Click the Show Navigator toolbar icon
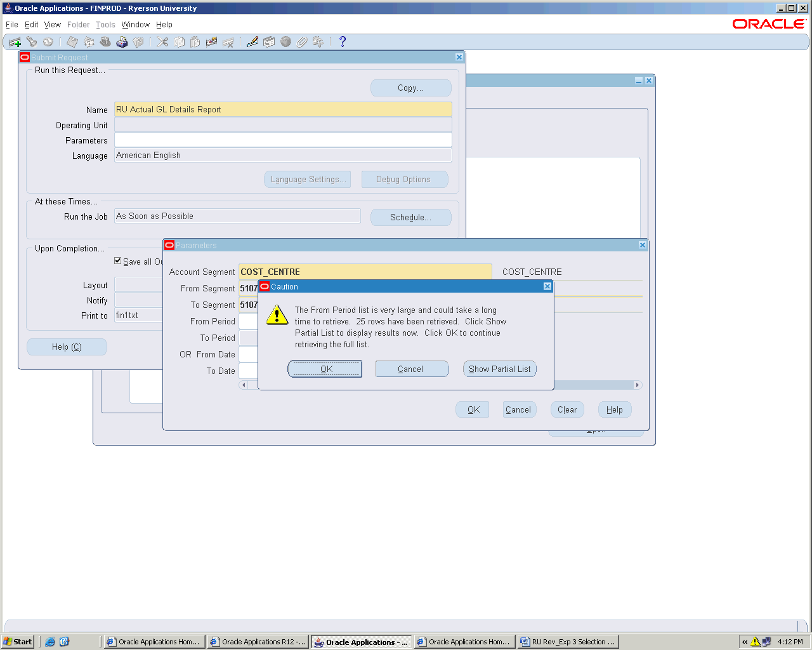The width and height of the screenshot is (812, 650). 48,42
